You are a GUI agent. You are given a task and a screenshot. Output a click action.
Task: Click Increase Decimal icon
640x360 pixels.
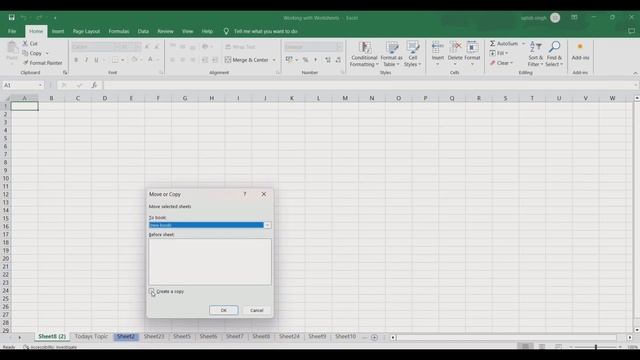coord(328,60)
